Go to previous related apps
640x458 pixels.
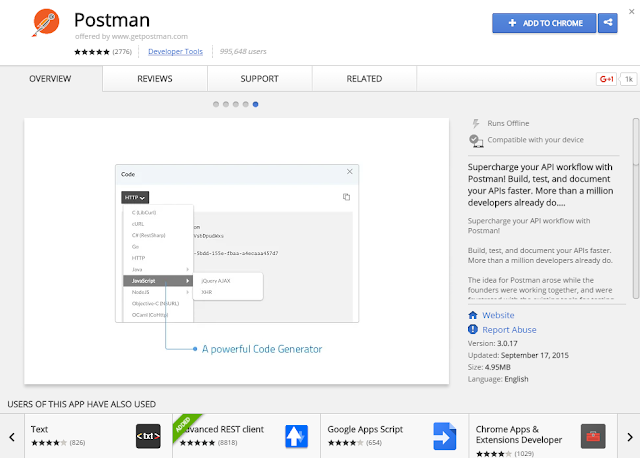coord(12,436)
